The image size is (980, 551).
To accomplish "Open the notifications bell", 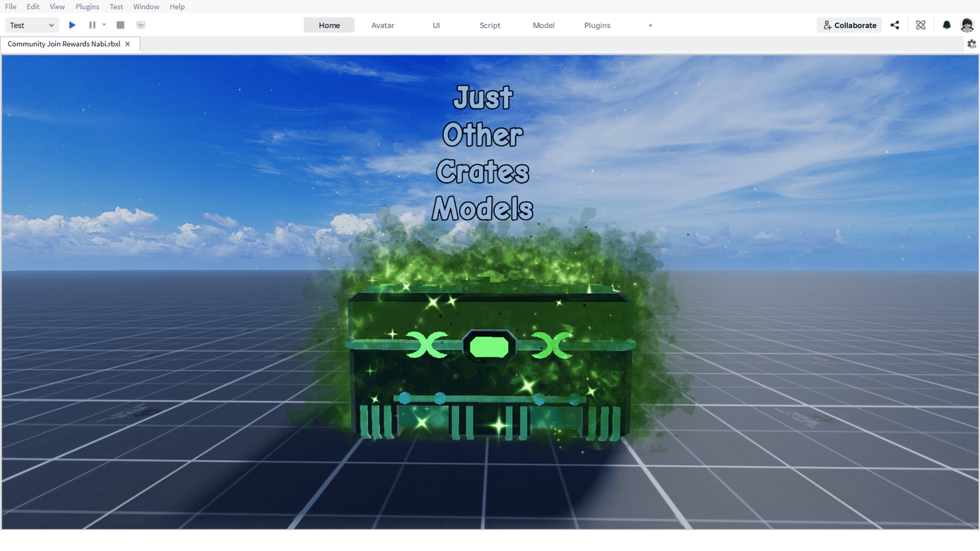I will tap(947, 25).
